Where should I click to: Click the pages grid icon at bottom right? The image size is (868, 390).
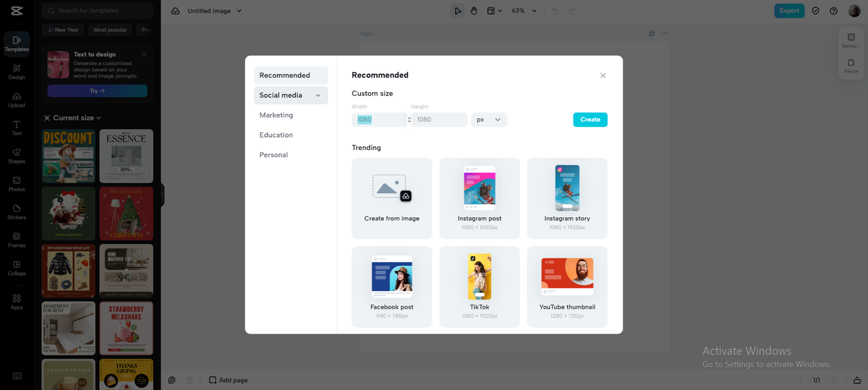tap(857, 380)
